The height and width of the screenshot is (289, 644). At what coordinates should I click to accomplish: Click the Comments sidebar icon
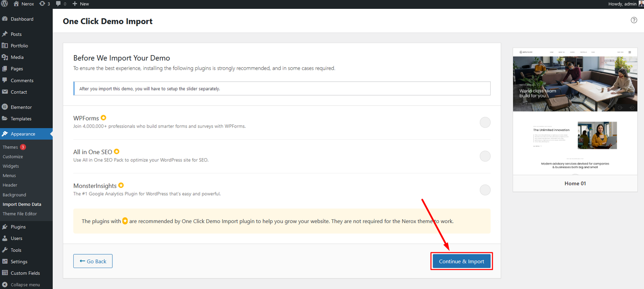5,80
